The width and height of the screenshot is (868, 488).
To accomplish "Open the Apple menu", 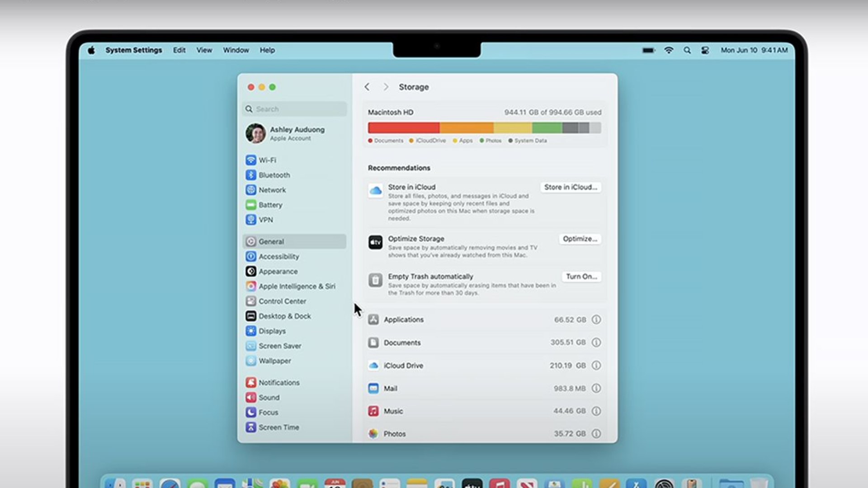I will coord(91,50).
